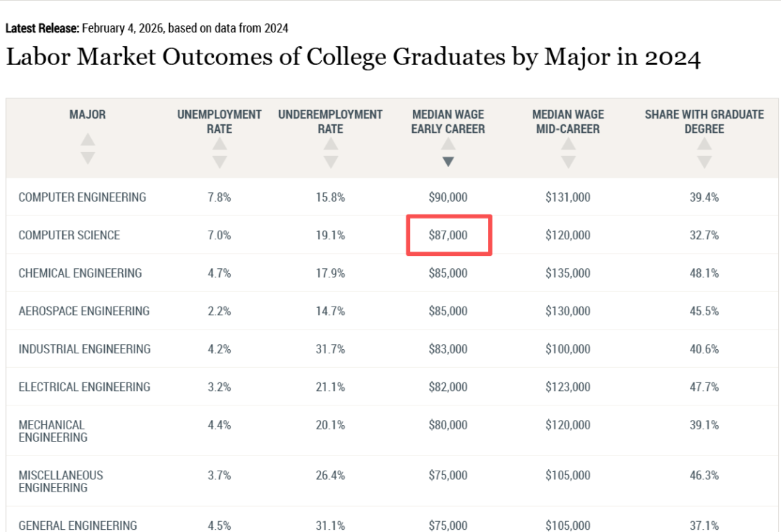Click up arrow under Median Wage Early Career
781x532 pixels.
pos(448,145)
